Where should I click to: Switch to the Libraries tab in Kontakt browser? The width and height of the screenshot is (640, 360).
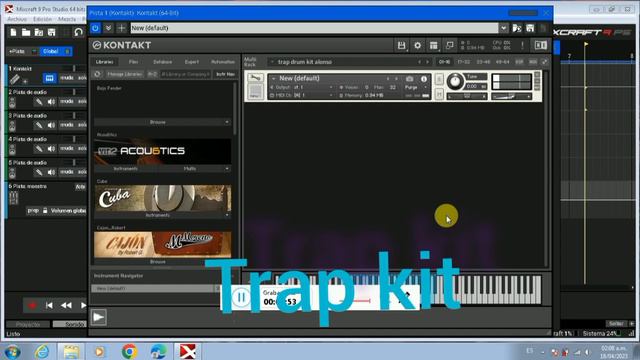point(104,62)
